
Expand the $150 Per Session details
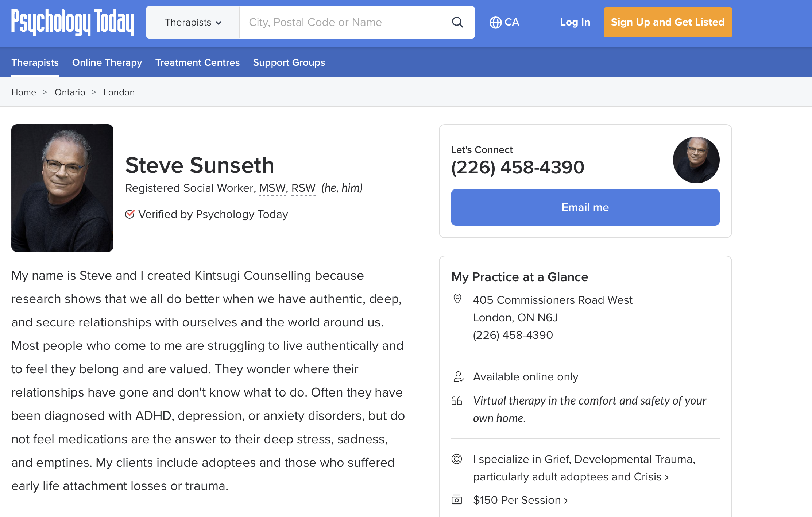520,500
